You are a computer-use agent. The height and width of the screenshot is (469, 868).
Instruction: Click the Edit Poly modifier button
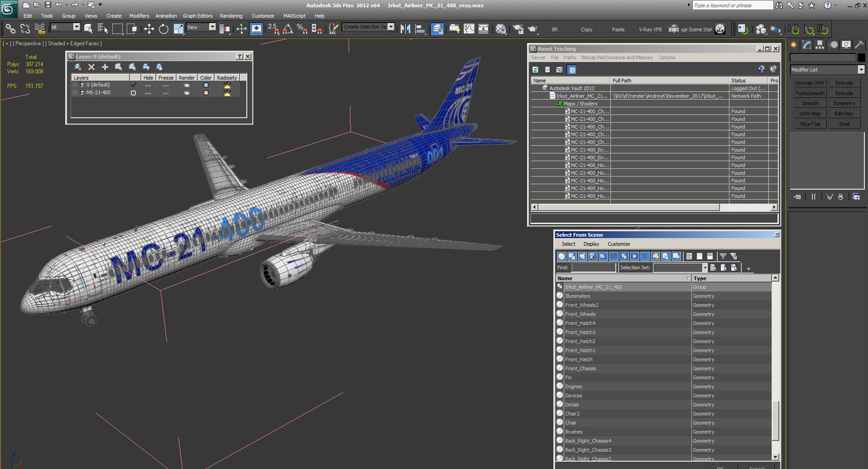point(844,114)
